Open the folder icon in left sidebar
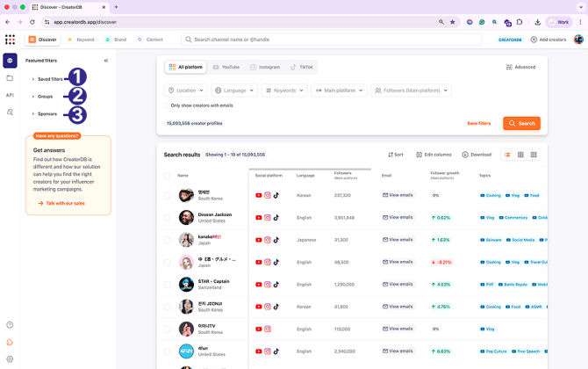The image size is (588, 369). pos(10,78)
